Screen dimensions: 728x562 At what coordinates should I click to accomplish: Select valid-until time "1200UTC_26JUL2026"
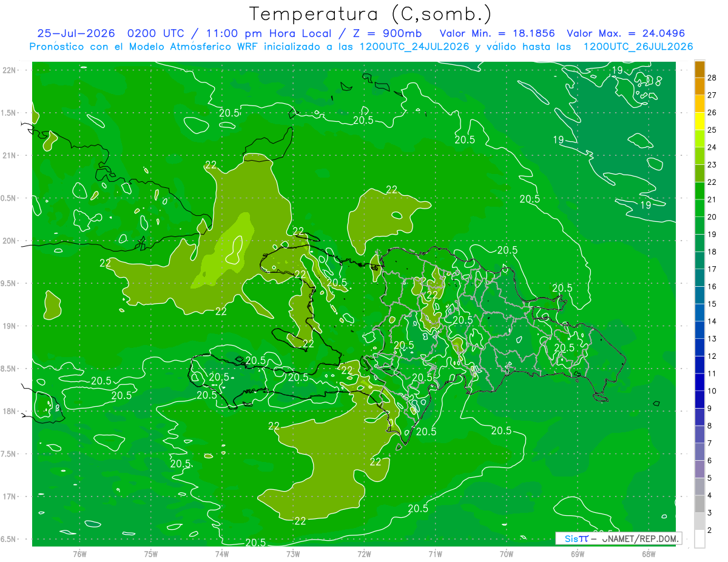[x=638, y=47]
